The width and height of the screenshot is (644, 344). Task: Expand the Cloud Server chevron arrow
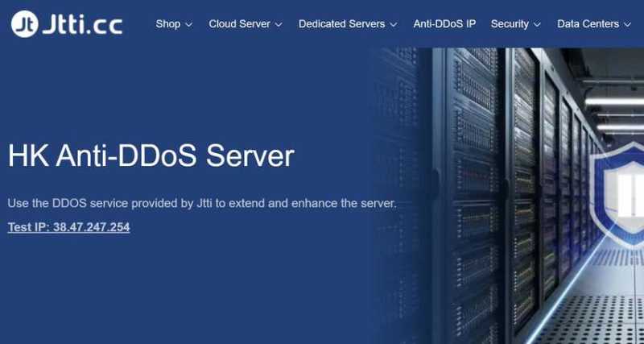pyautogui.click(x=279, y=25)
